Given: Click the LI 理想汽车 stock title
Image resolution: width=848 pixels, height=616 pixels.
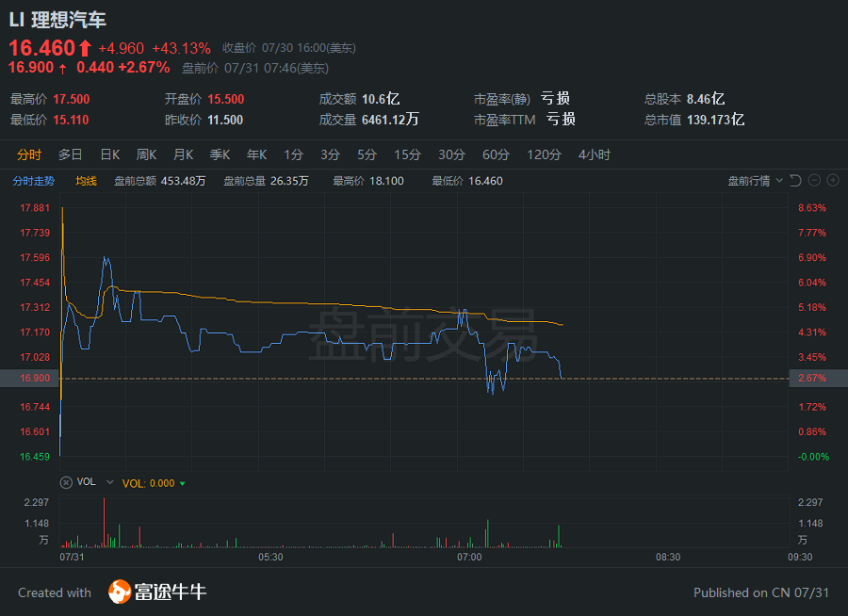Looking at the screenshot, I should coord(57,20).
